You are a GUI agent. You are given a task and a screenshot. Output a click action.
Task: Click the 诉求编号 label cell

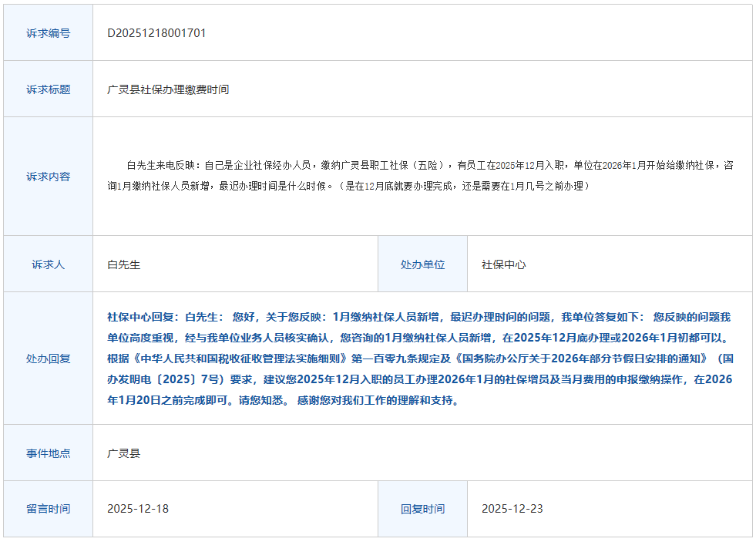[x=48, y=33]
